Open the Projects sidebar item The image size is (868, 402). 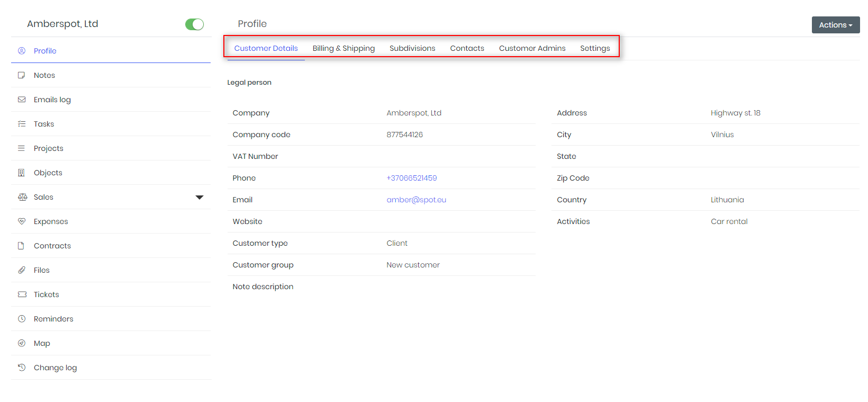tap(111, 148)
